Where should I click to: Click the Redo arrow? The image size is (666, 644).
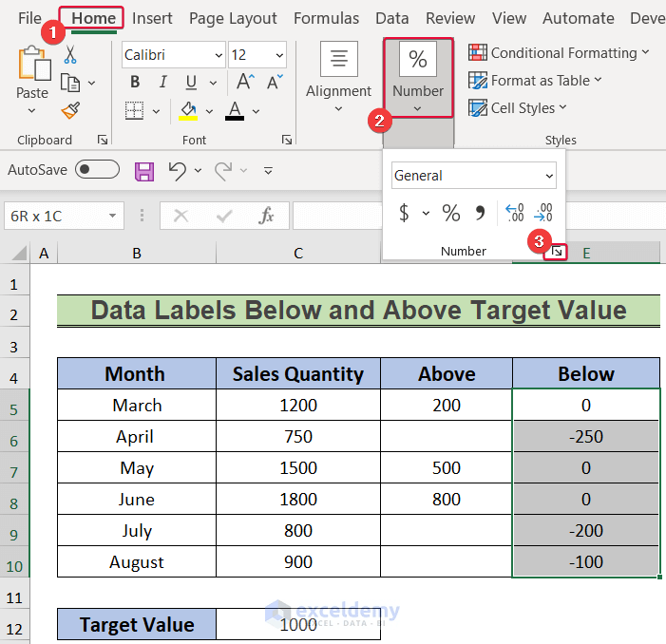[223, 171]
